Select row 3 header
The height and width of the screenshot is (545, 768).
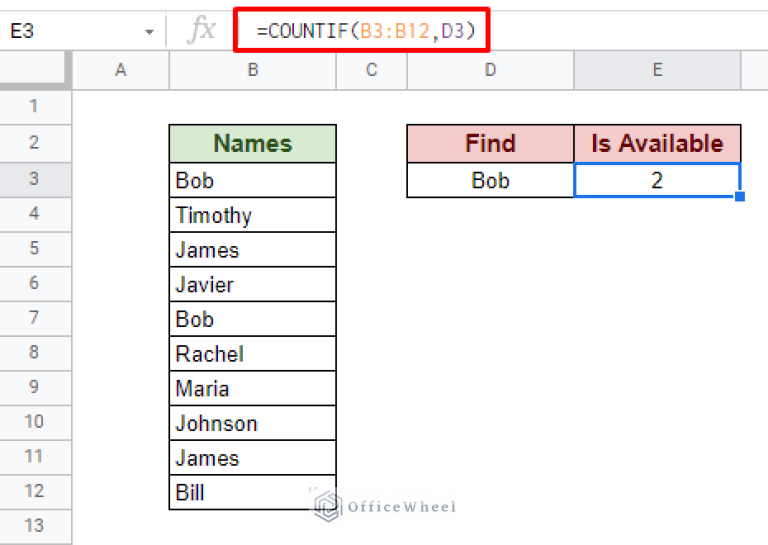pos(34,179)
